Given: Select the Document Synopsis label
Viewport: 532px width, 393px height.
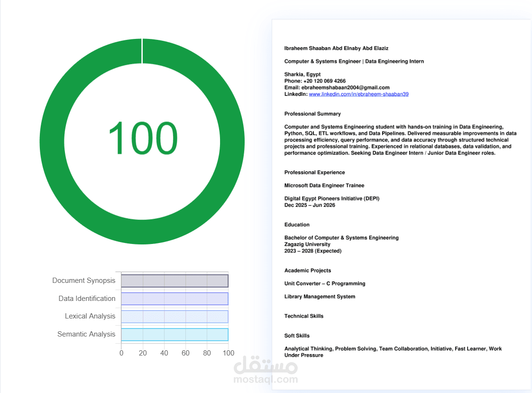Looking at the screenshot, I should click(x=84, y=281).
